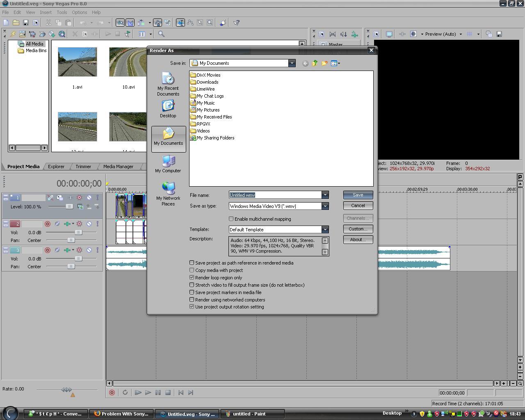Click the Video Preview on External Monitor icon
Screen dimensions: 525x420
(x=389, y=34)
